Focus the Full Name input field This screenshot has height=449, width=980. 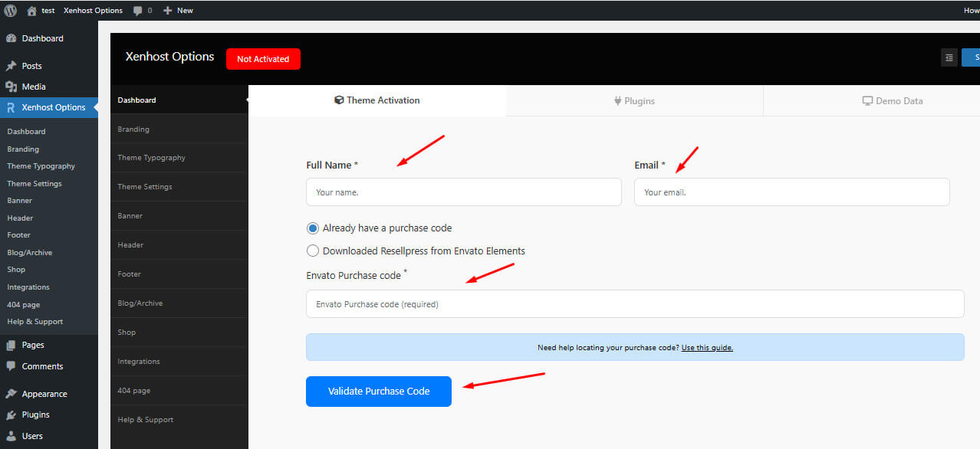click(464, 192)
